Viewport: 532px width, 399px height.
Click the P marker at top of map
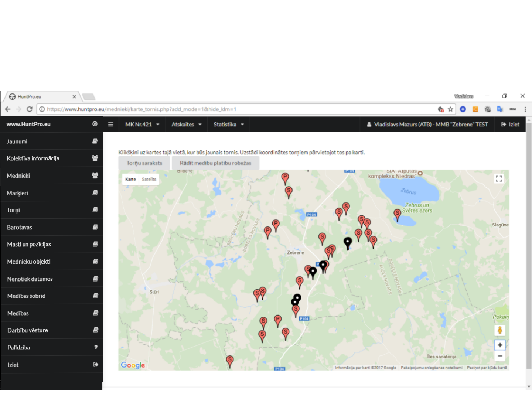pyautogui.click(x=285, y=178)
